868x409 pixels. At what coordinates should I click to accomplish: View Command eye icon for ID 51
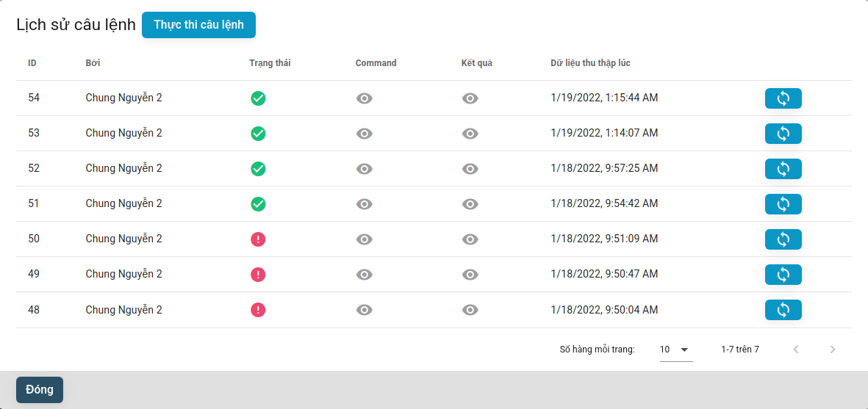(364, 204)
